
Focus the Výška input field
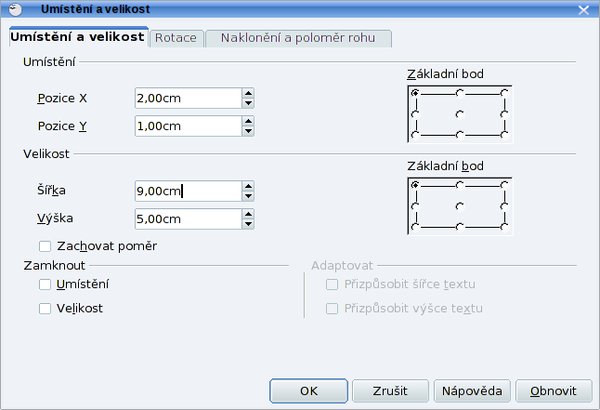coord(188,219)
